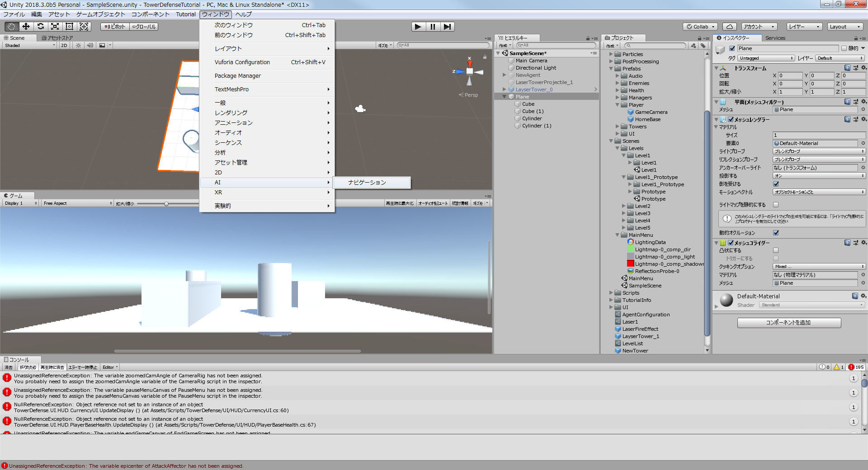The image size is (868, 470).
Task: Click the game view scale slider
Action: [166, 204]
